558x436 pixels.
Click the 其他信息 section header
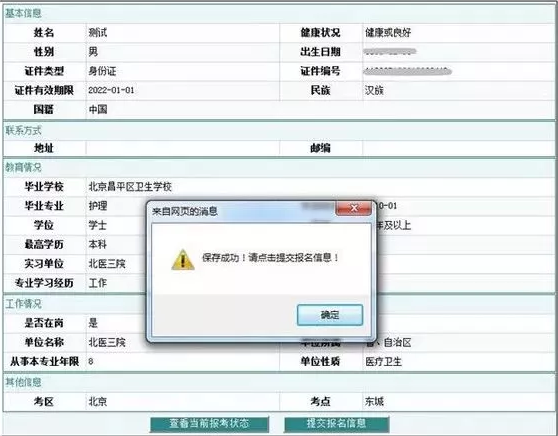pyautogui.click(x=23, y=382)
